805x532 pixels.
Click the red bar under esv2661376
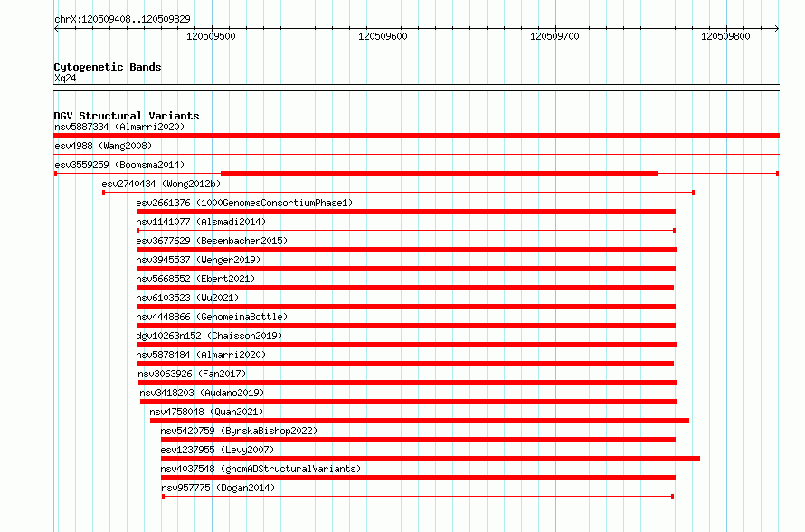(405, 212)
